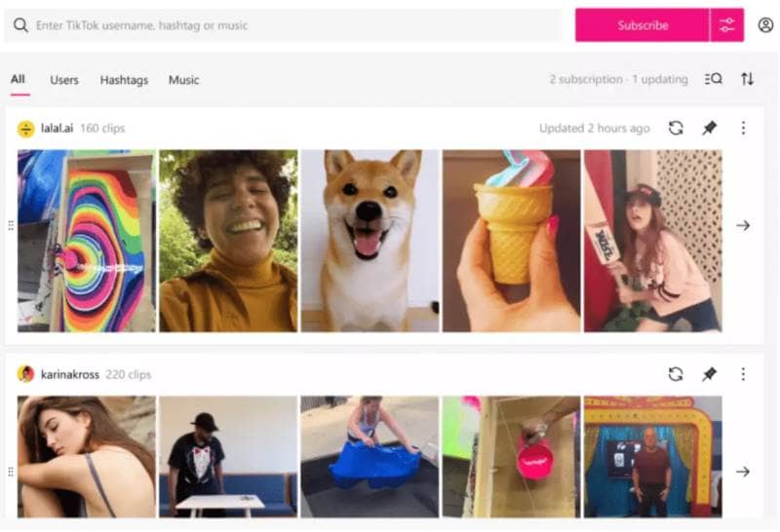Screen dimensions: 780x532
Task: Click the search-in-list icon
Action: tap(714, 79)
